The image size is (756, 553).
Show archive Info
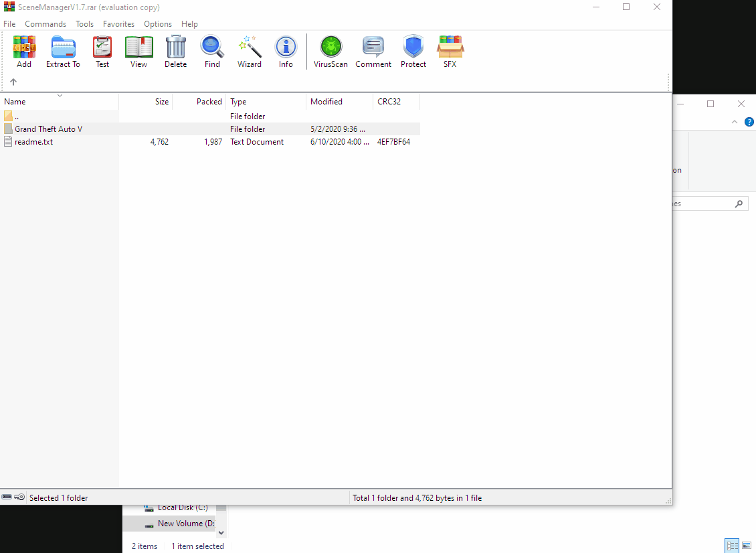tap(286, 52)
